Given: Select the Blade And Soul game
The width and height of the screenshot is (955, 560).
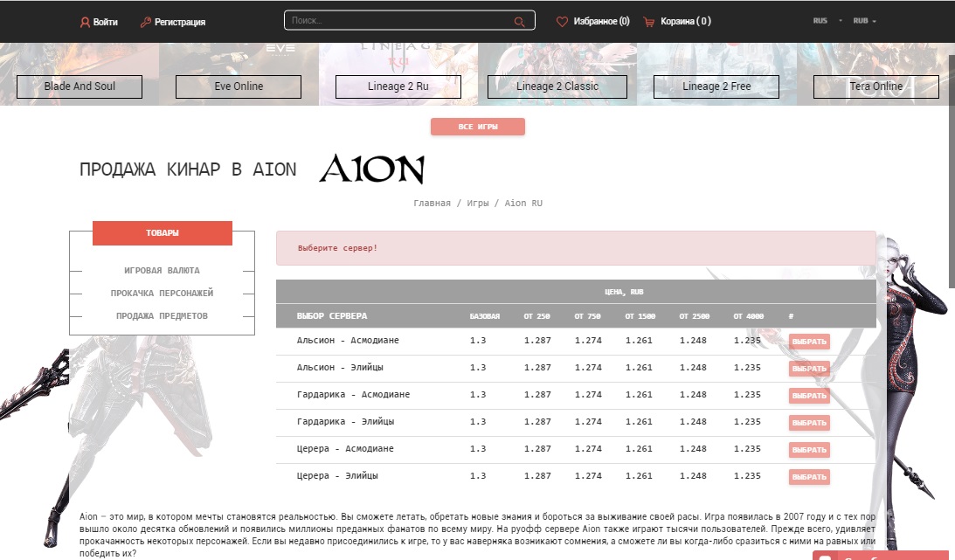Looking at the screenshot, I should (80, 86).
